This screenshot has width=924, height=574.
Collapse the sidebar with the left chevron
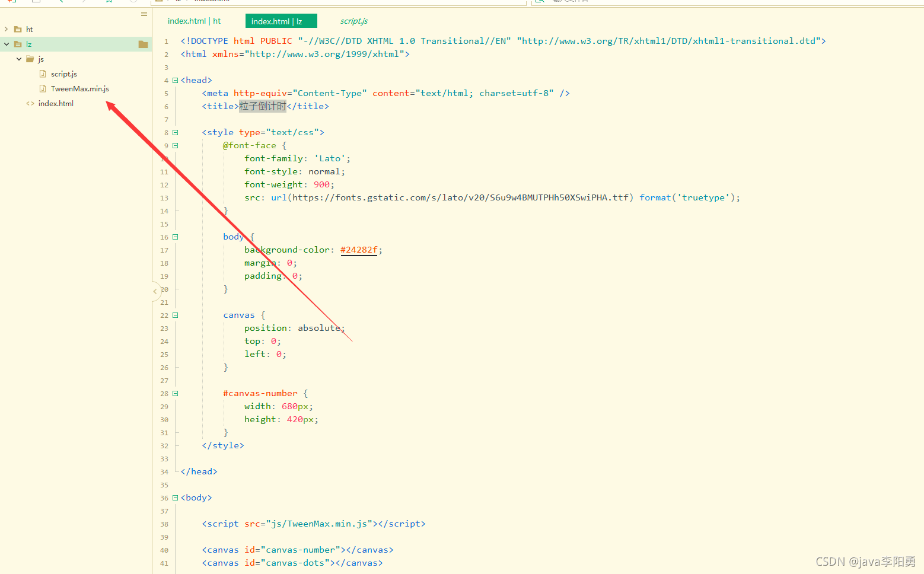tap(155, 291)
